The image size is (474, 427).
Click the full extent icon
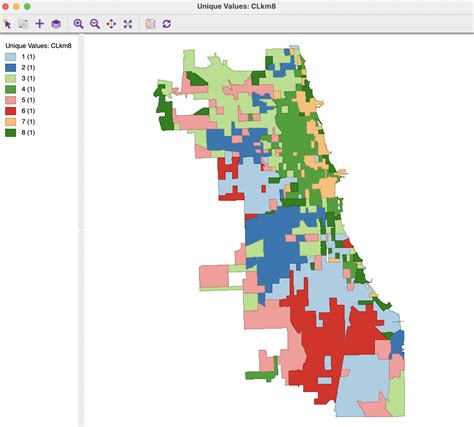pos(128,24)
